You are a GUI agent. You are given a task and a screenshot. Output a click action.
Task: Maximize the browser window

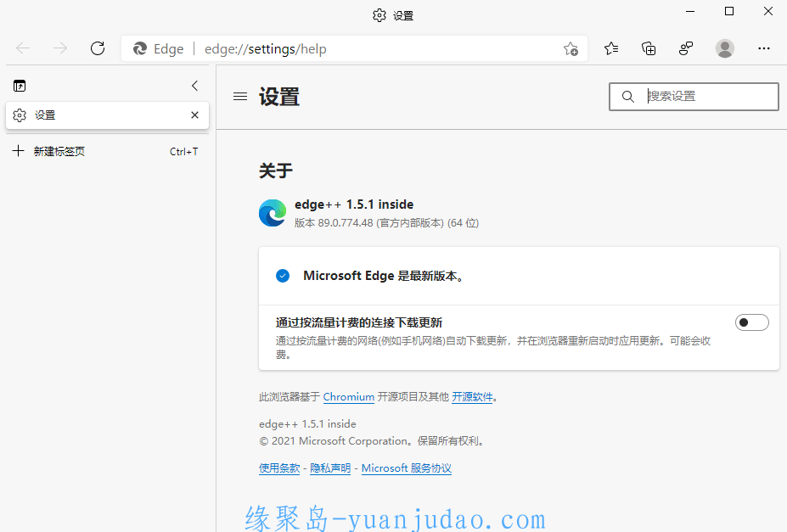729,11
